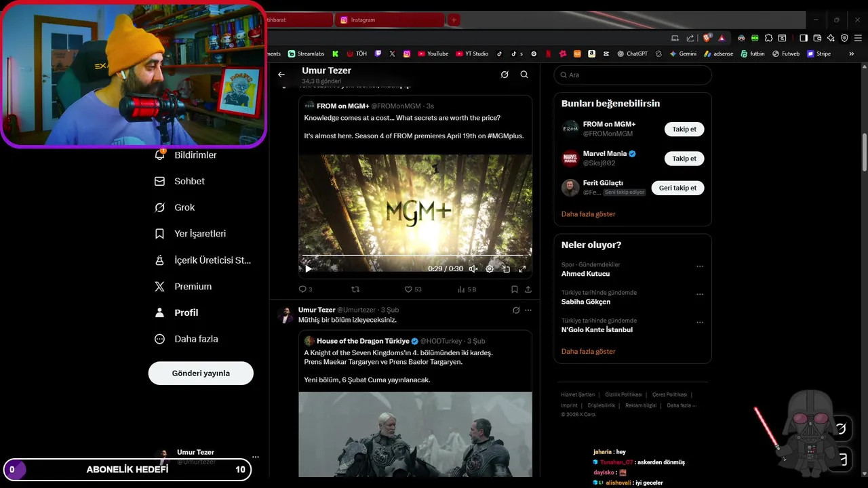Toggle picture-in-picture on the video

tap(506, 269)
